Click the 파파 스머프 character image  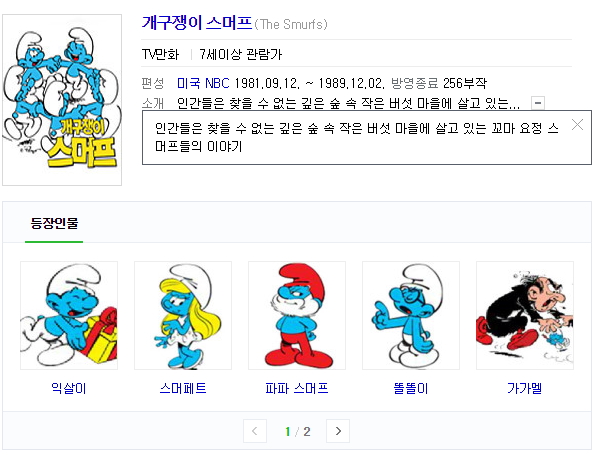[x=297, y=315]
